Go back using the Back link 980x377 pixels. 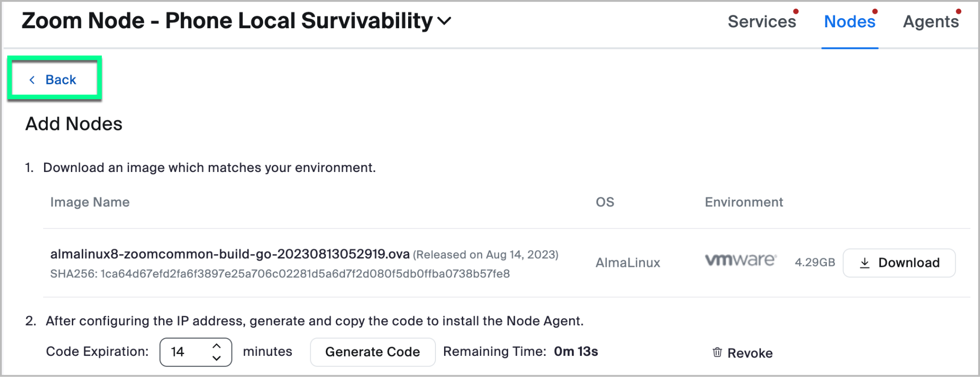tap(61, 80)
